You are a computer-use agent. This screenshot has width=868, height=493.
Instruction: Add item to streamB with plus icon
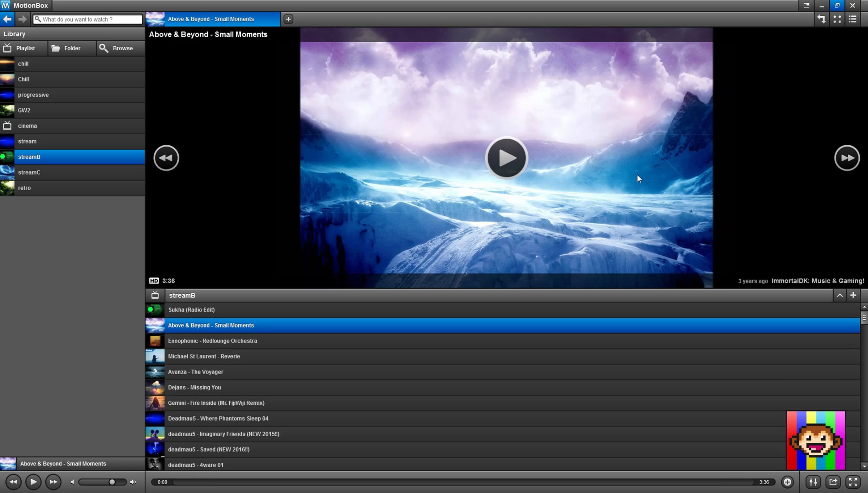[x=853, y=295]
